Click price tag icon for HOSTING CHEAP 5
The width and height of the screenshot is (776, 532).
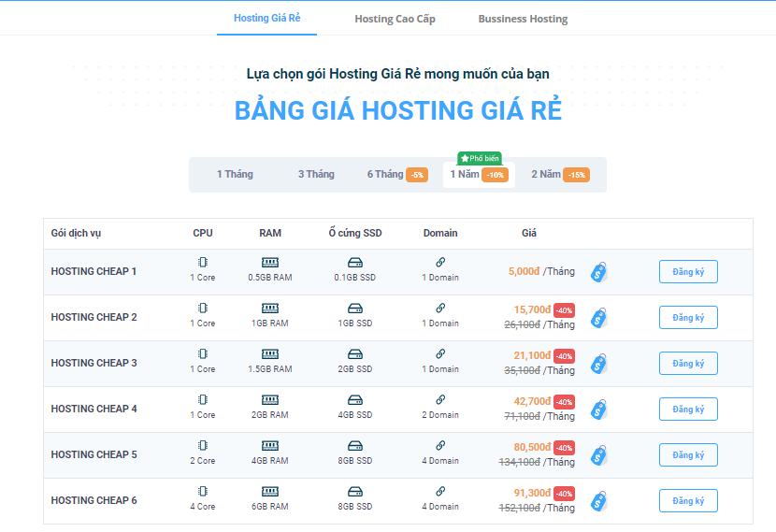click(598, 455)
